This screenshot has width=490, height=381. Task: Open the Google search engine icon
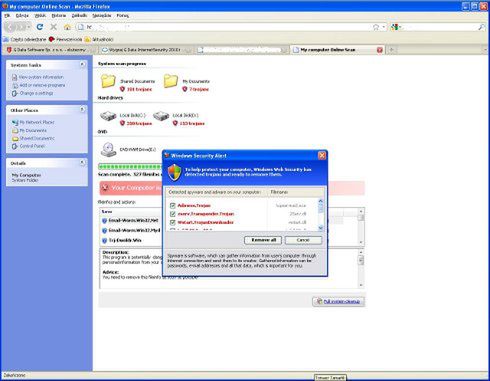(x=395, y=27)
